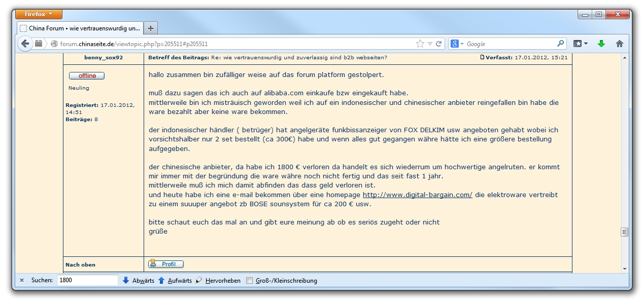
Task: Navigate back using the back arrow
Action: click(x=25, y=44)
